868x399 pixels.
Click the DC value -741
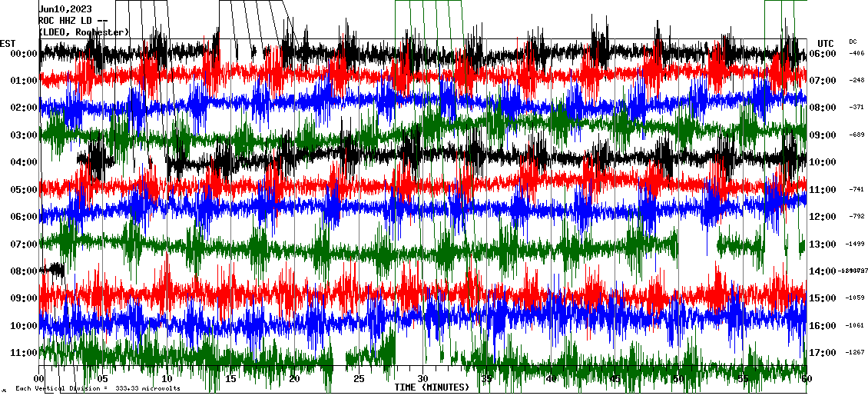coord(856,190)
